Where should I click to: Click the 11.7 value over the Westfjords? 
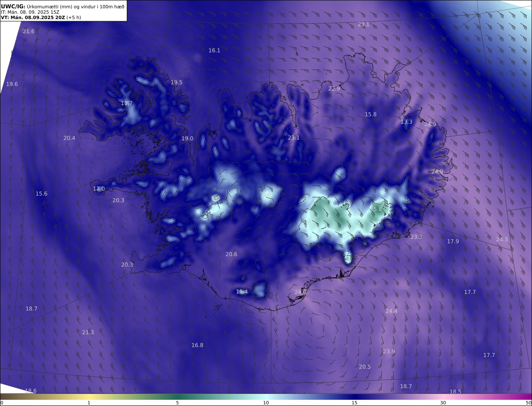tap(127, 103)
